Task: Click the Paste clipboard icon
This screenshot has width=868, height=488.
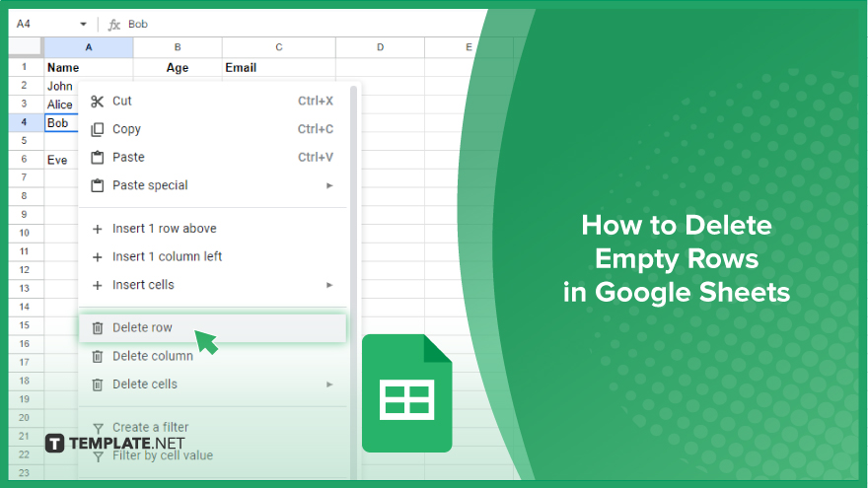Action: pyautogui.click(x=98, y=158)
